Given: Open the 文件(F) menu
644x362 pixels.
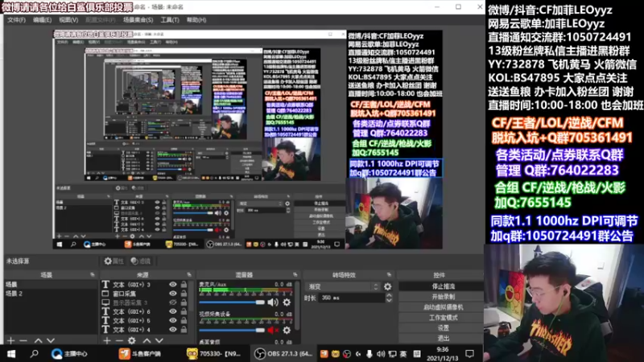Looking at the screenshot, I should tap(16, 19).
